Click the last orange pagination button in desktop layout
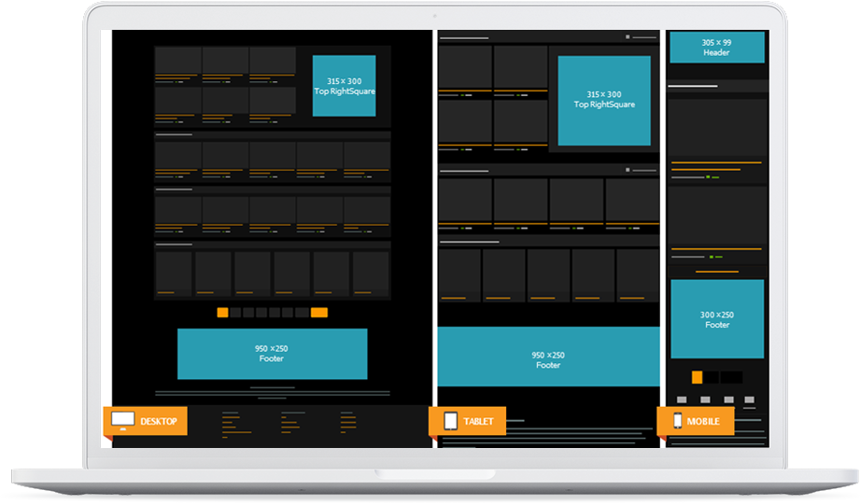This screenshot has height=504, width=861. tap(319, 313)
